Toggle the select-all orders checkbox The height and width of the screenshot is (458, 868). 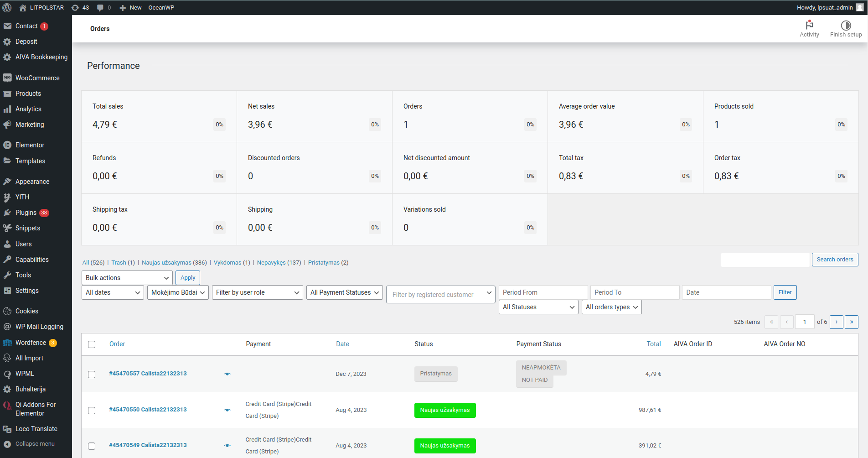92,344
